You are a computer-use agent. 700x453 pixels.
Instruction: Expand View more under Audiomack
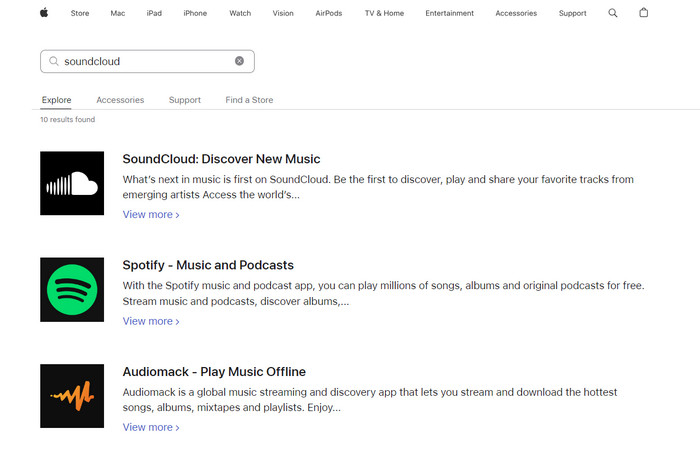click(x=150, y=427)
